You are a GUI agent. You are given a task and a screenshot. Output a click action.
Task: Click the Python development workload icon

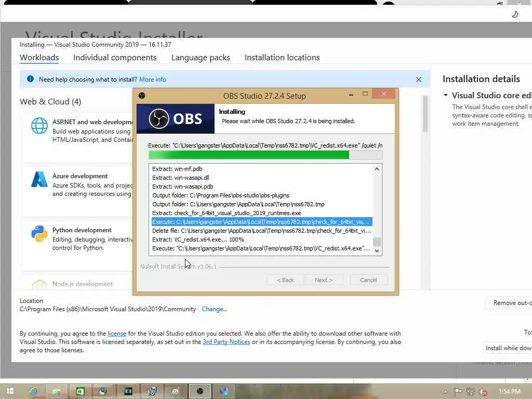click(x=39, y=233)
